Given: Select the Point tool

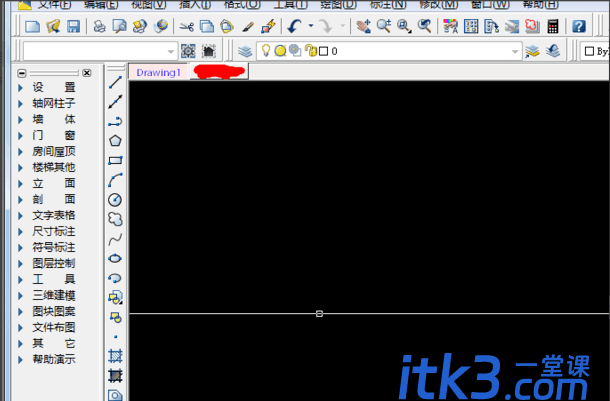Looking at the screenshot, I should coord(115,337).
